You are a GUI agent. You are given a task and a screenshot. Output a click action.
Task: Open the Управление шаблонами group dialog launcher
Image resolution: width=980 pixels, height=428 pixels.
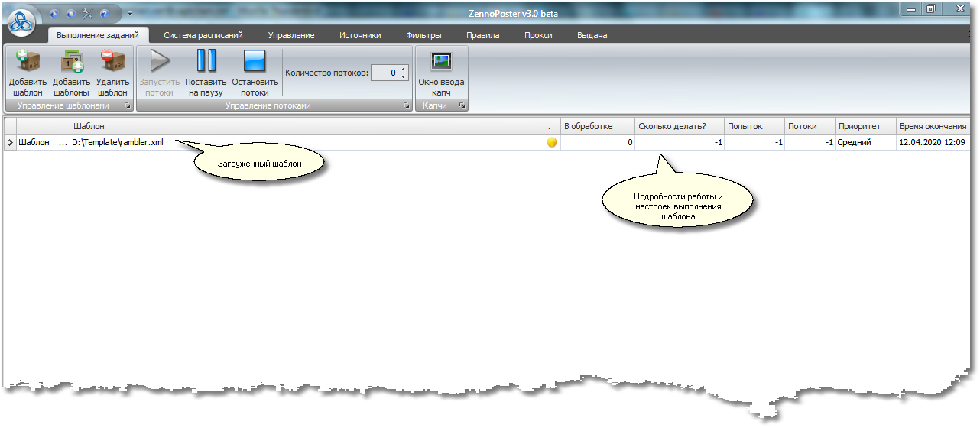127,106
